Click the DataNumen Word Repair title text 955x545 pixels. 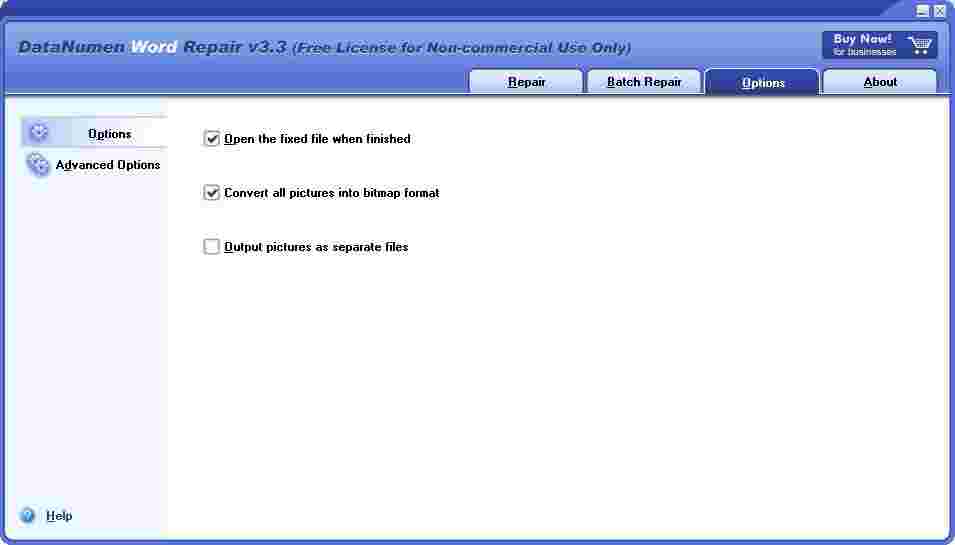(152, 47)
